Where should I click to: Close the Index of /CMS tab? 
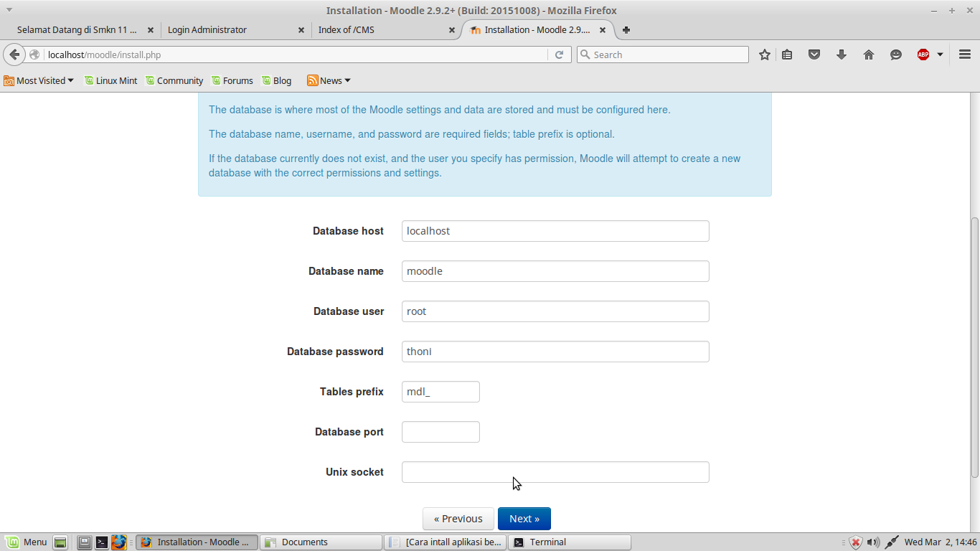point(452,30)
